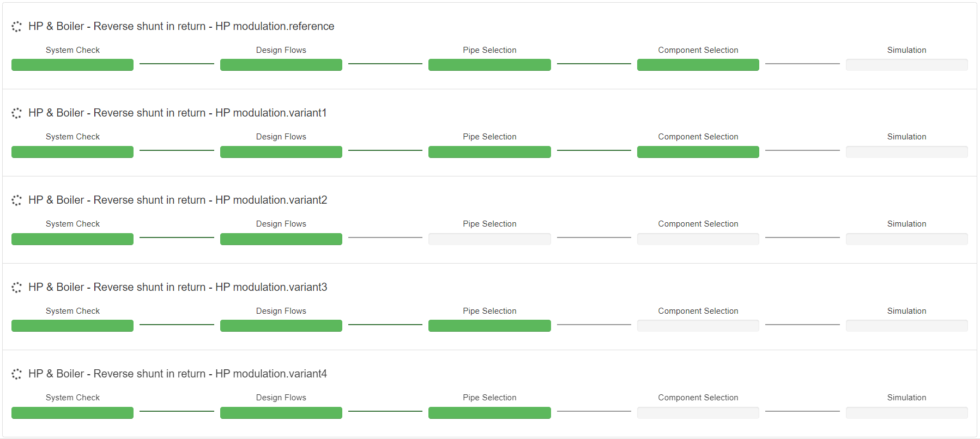Click reference System Check progress bar
Screen dimensions: 980x439
[72, 65]
